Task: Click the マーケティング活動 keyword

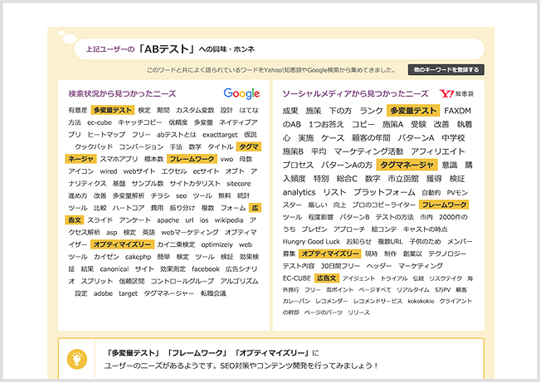Action: (368, 152)
